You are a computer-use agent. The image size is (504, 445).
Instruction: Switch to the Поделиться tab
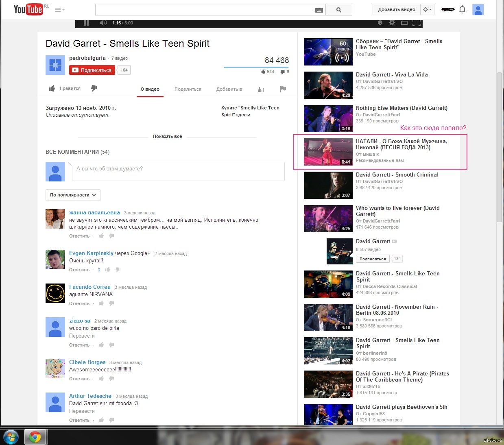point(188,89)
